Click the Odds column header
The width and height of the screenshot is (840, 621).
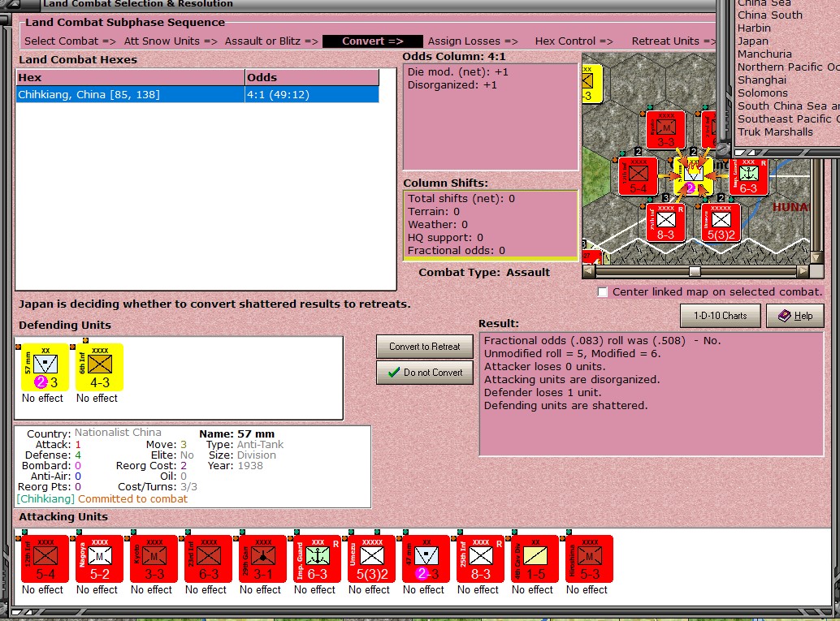(x=312, y=77)
